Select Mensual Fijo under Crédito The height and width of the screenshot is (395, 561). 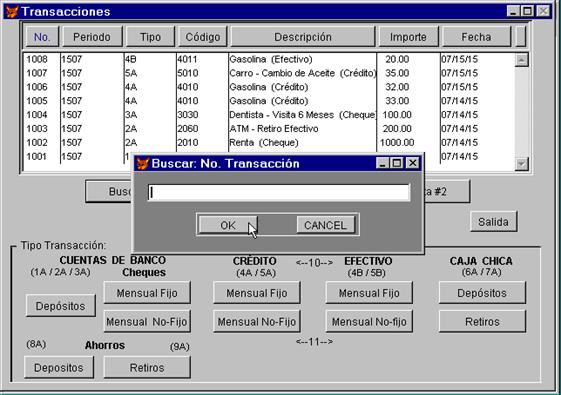coord(257,293)
